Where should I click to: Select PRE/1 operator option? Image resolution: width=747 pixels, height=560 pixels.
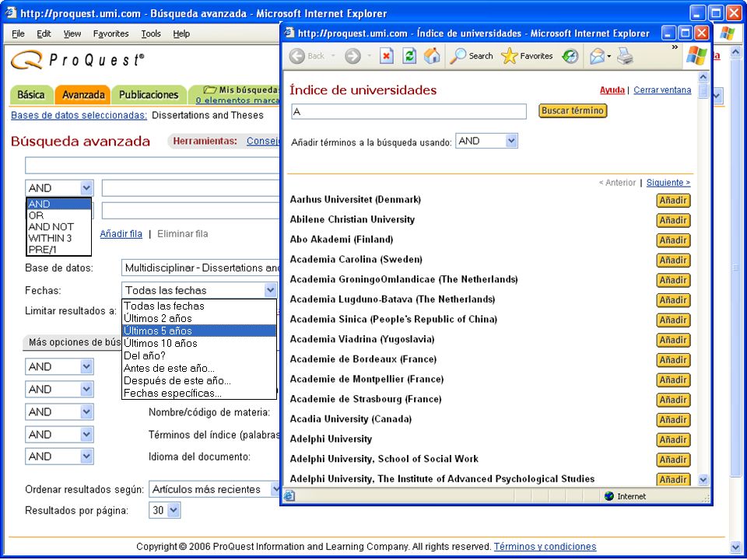click(58, 250)
